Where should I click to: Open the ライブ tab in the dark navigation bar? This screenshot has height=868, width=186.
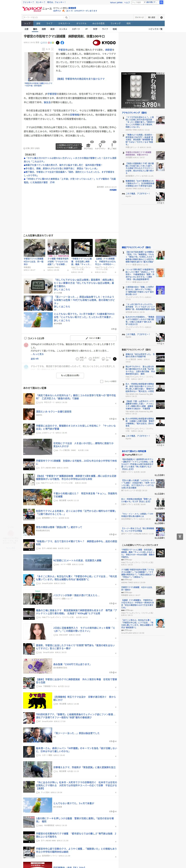[49, 24]
